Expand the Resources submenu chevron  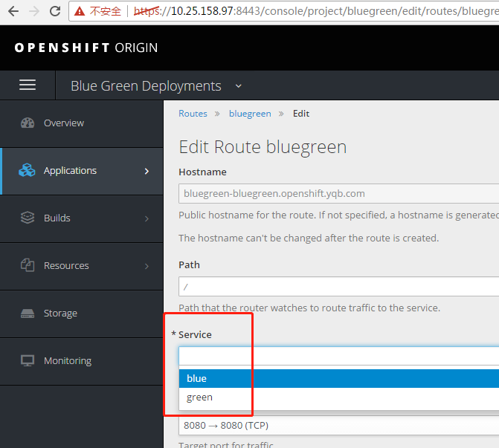(x=147, y=266)
